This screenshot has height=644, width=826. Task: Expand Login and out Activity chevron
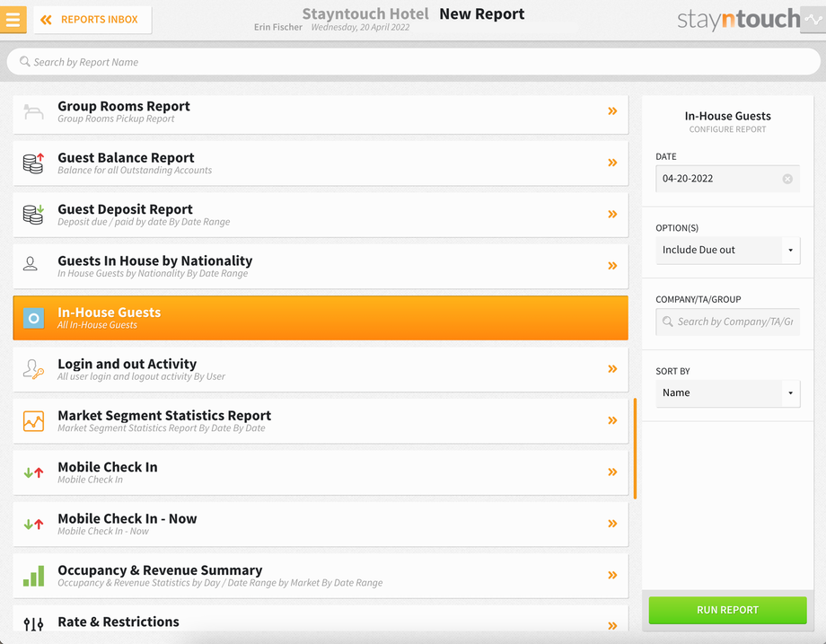click(x=612, y=369)
